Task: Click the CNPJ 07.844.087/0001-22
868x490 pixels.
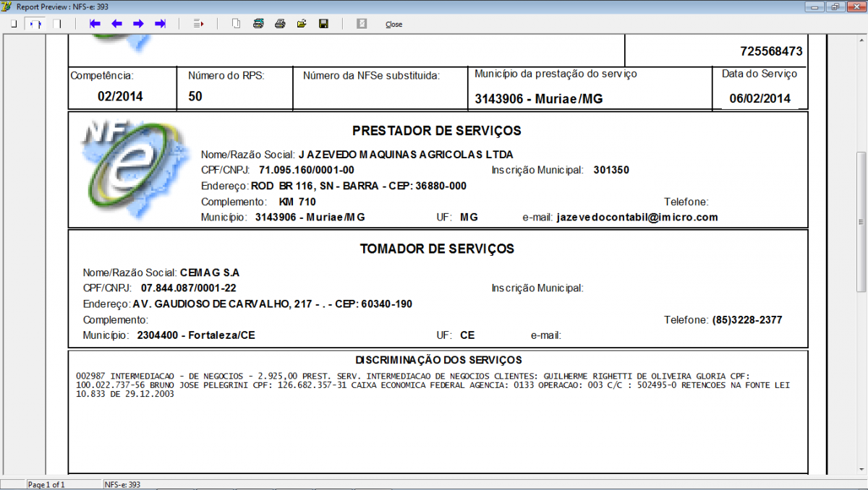Action: pyautogui.click(x=188, y=288)
